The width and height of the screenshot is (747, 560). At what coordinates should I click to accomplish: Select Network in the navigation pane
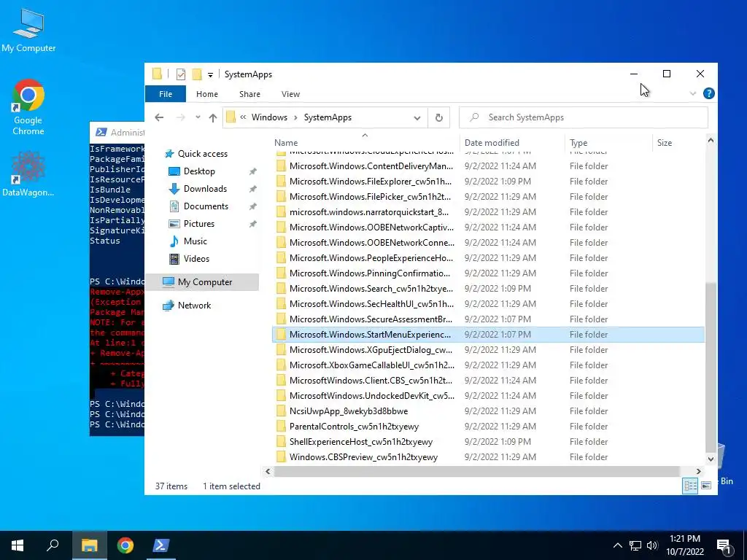(x=194, y=306)
